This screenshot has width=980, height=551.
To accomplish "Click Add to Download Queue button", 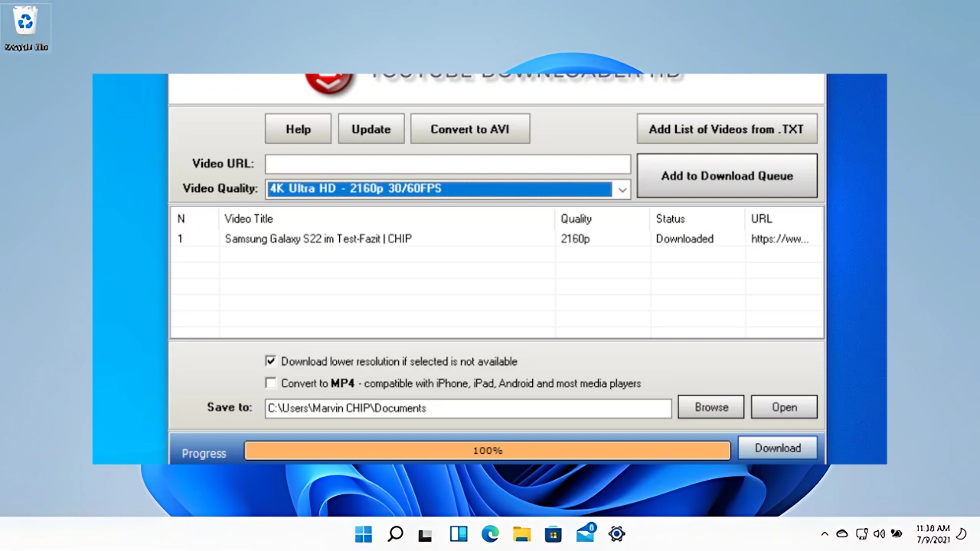I will (x=727, y=175).
